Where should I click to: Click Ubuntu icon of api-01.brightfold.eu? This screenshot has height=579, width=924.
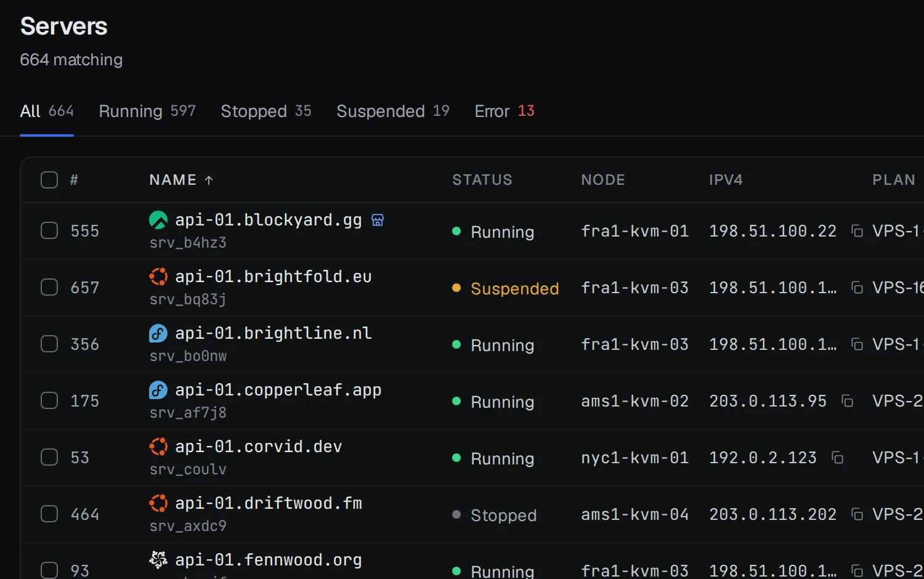point(158,277)
